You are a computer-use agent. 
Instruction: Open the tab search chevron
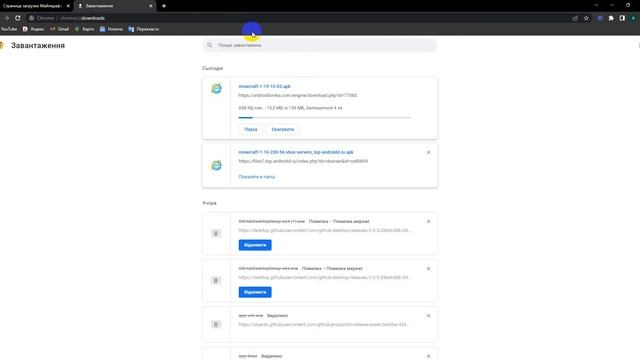pos(596,5)
